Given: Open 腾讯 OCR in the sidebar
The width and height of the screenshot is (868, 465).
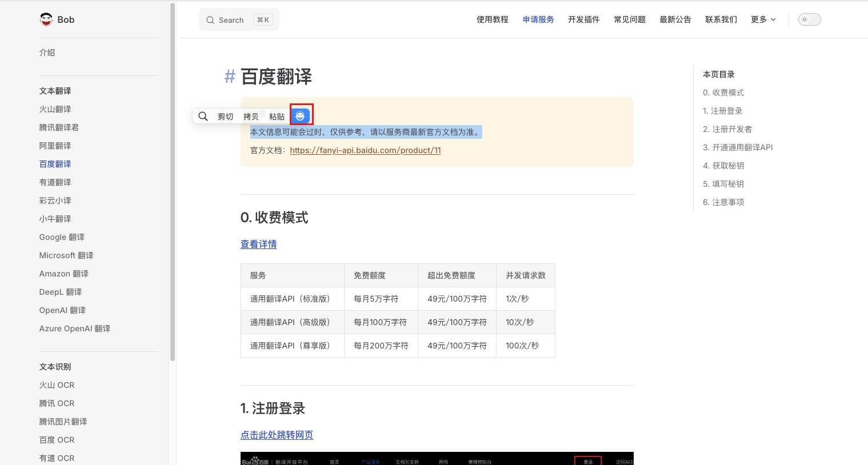Looking at the screenshot, I should 57,403.
